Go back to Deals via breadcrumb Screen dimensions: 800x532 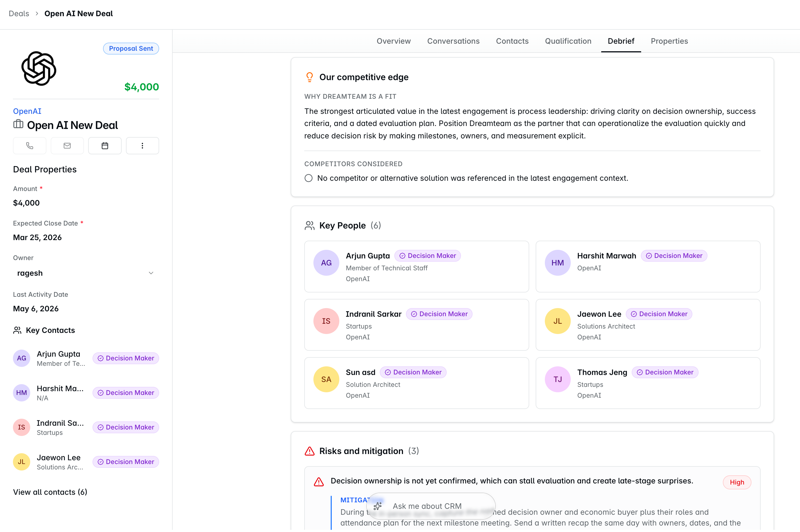[x=19, y=13]
